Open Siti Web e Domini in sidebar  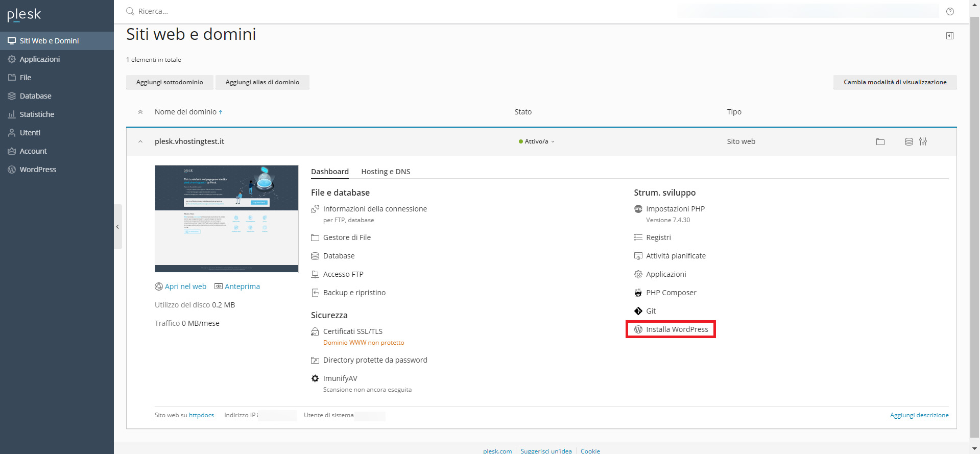[57, 41]
